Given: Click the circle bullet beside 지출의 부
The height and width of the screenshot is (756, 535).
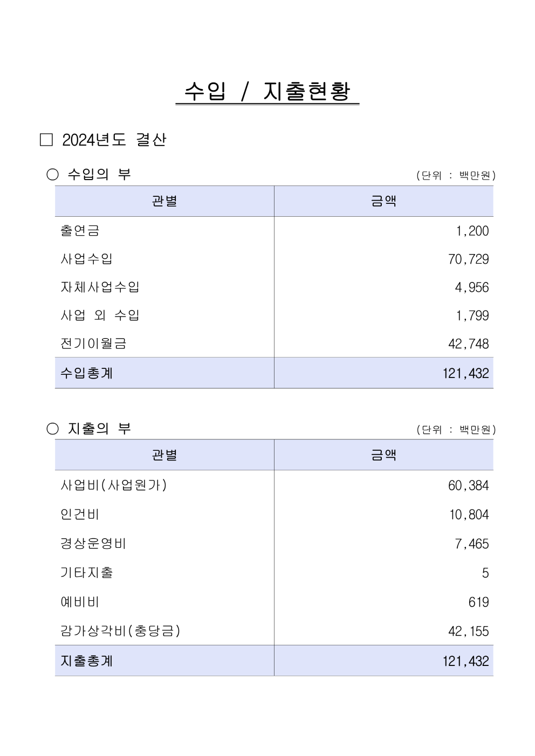Looking at the screenshot, I should click(52, 429).
